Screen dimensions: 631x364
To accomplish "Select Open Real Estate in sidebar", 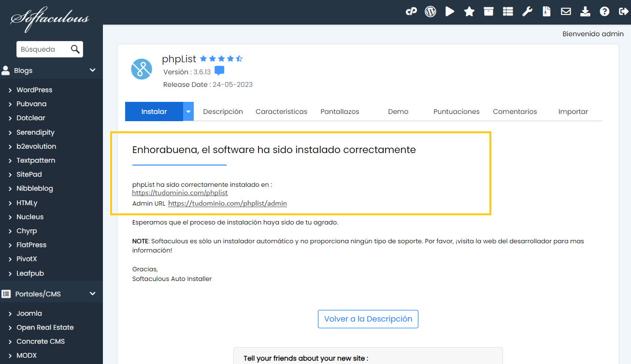I will click(x=45, y=327).
